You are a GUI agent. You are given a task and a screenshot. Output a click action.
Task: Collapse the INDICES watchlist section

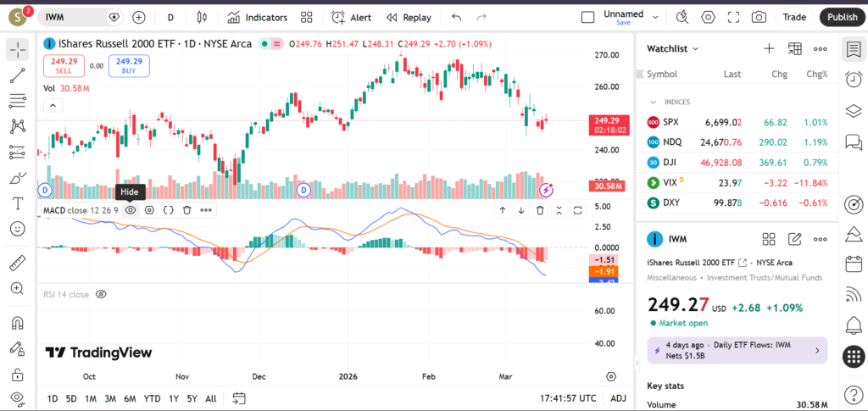pyautogui.click(x=653, y=102)
